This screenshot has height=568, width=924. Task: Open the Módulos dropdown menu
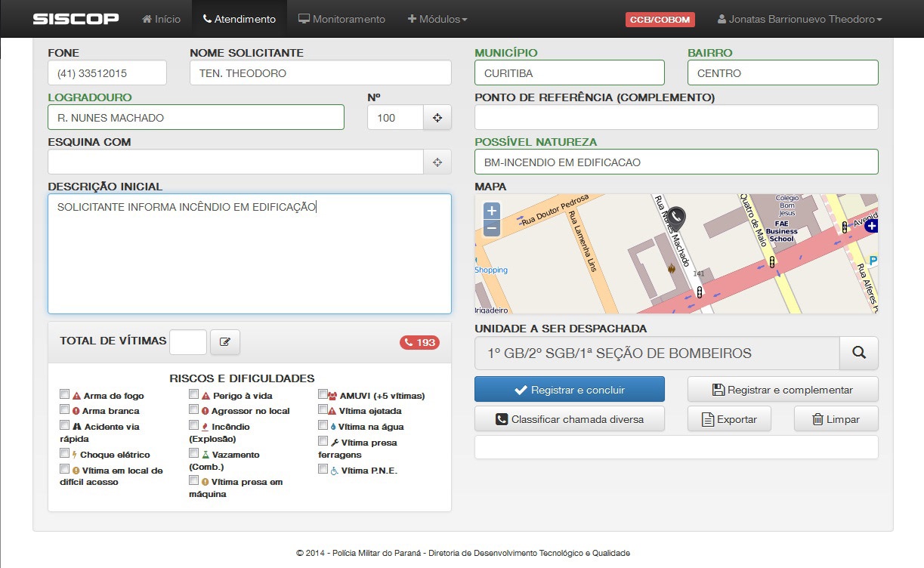click(437, 19)
